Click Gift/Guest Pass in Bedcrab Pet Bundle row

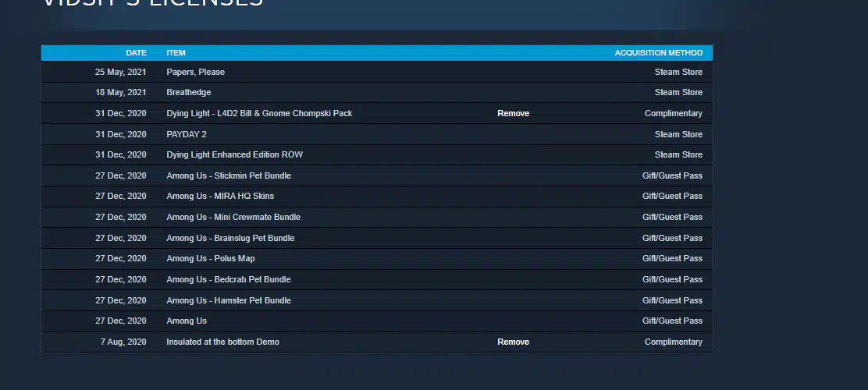(x=673, y=280)
